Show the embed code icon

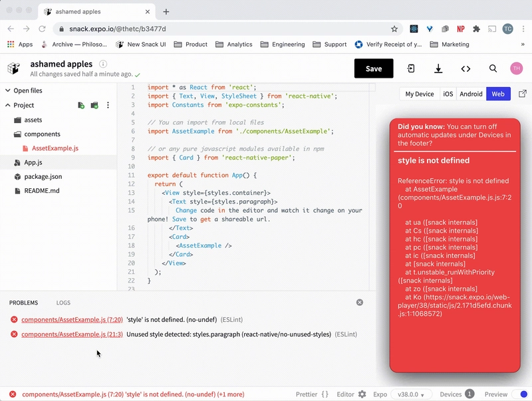point(465,69)
